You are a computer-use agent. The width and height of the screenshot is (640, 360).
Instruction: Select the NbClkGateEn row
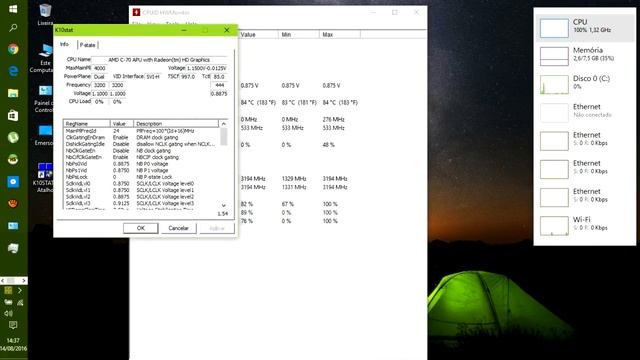coord(141,151)
